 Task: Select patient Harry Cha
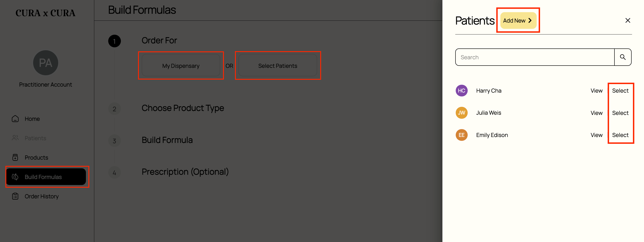point(620,91)
